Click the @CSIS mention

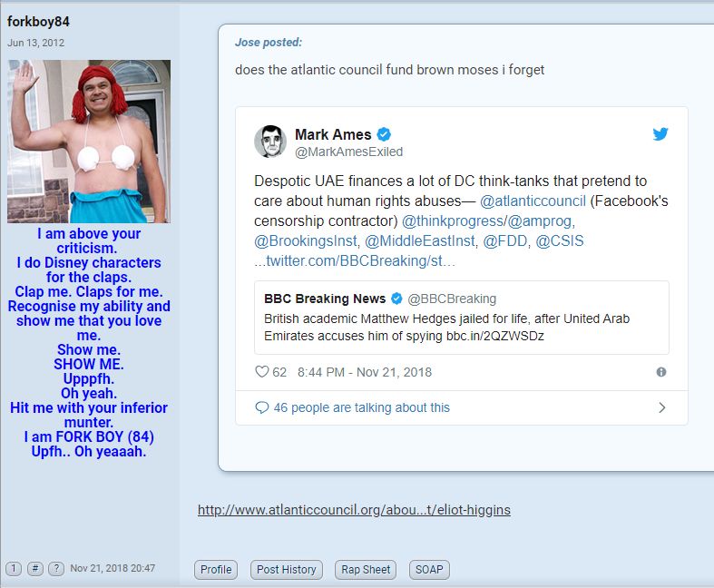tap(560, 241)
